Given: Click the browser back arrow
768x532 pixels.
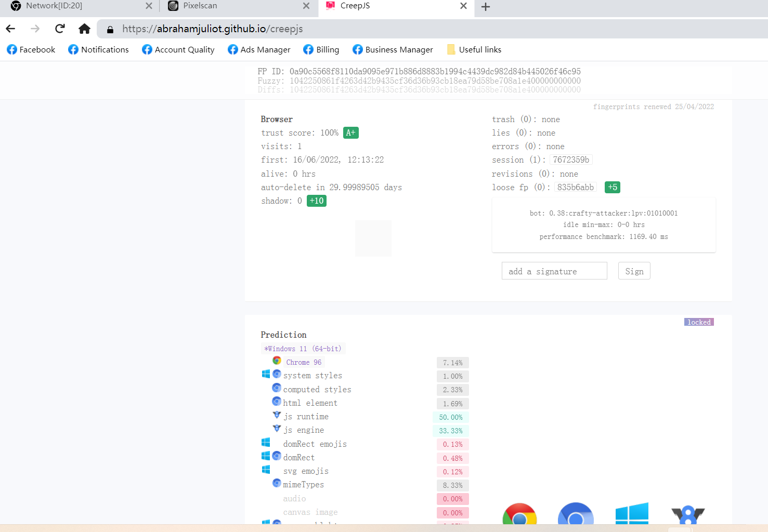Looking at the screenshot, I should (10, 29).
